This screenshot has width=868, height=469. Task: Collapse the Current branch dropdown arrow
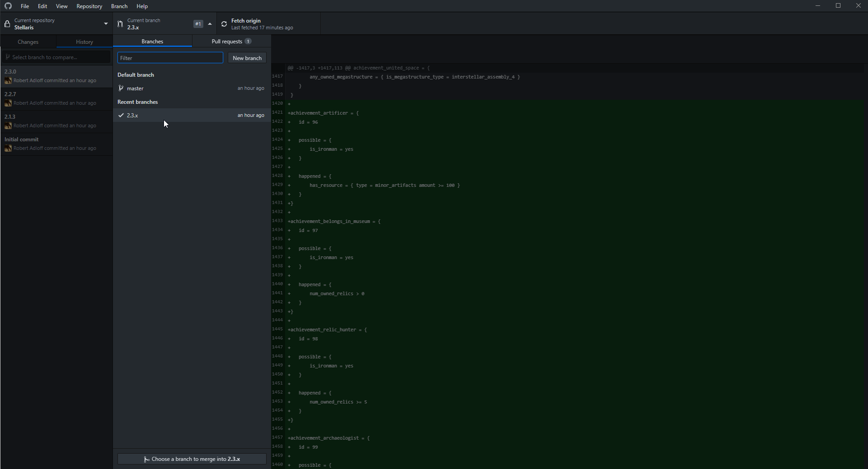[x=210, y=24]
